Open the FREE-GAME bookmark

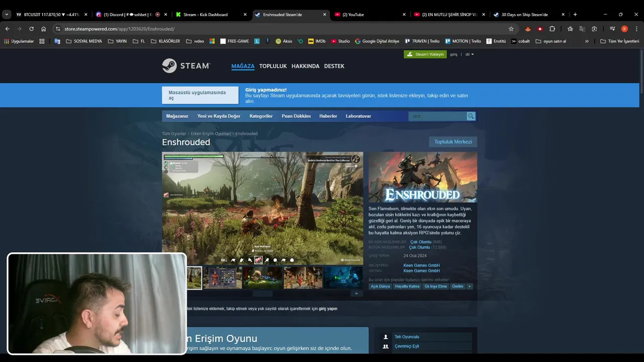tap(234, 41)
